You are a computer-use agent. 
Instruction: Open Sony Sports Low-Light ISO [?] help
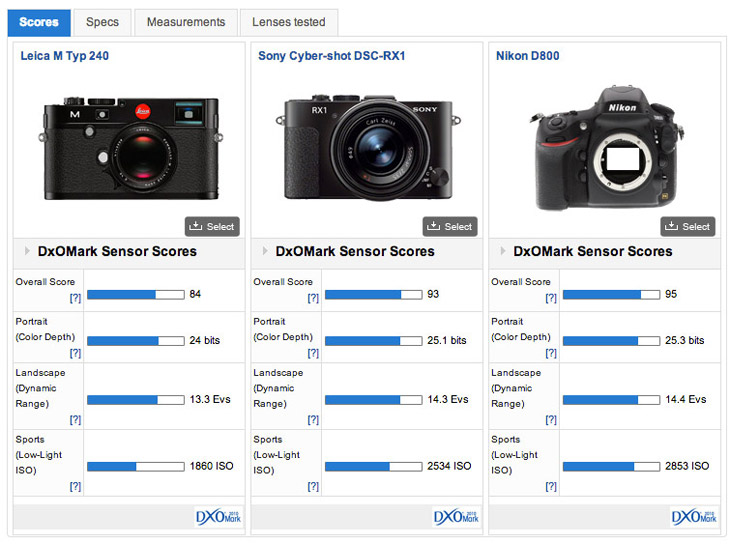click(x=313, y=487)
